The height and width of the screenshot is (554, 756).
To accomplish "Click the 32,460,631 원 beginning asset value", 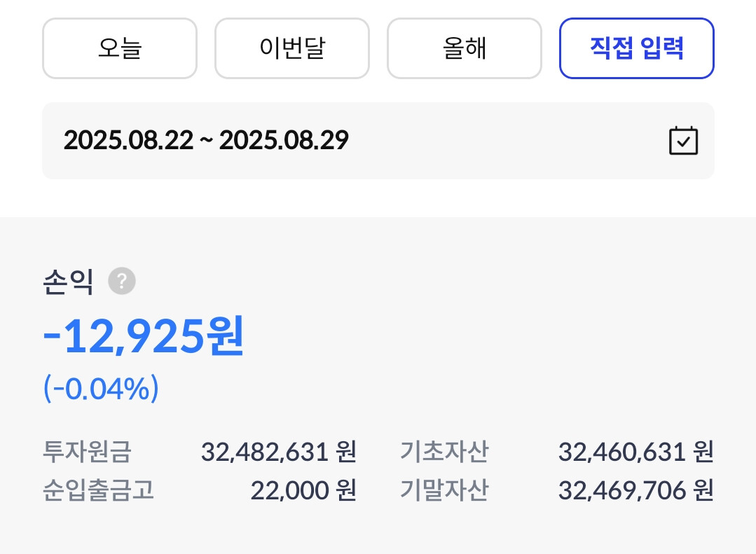I will coord(635,452).
